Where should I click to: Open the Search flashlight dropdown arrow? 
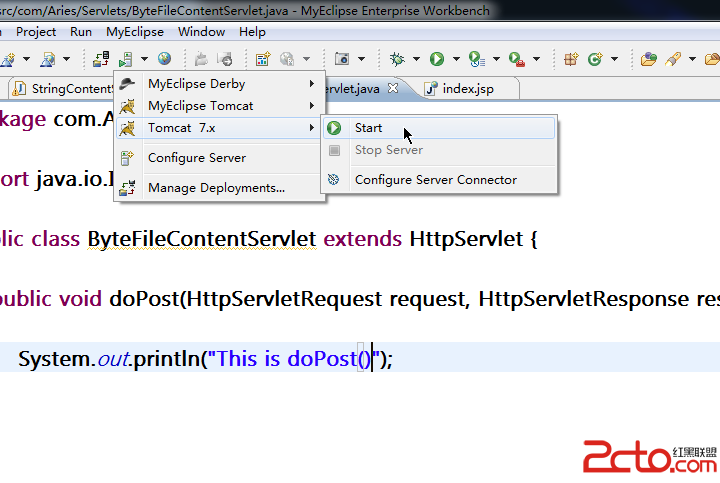point(692,59)
